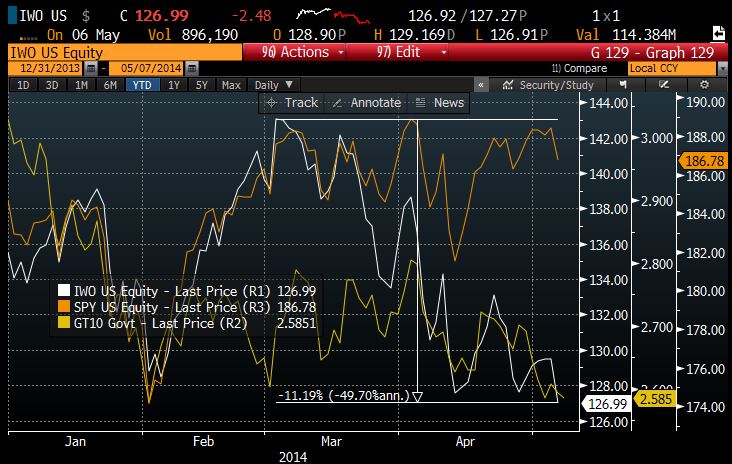Expand the Daily periodicity dropdown
Image resolution: width=732 pixels, height=464 pixels.
tap(274, 85)
